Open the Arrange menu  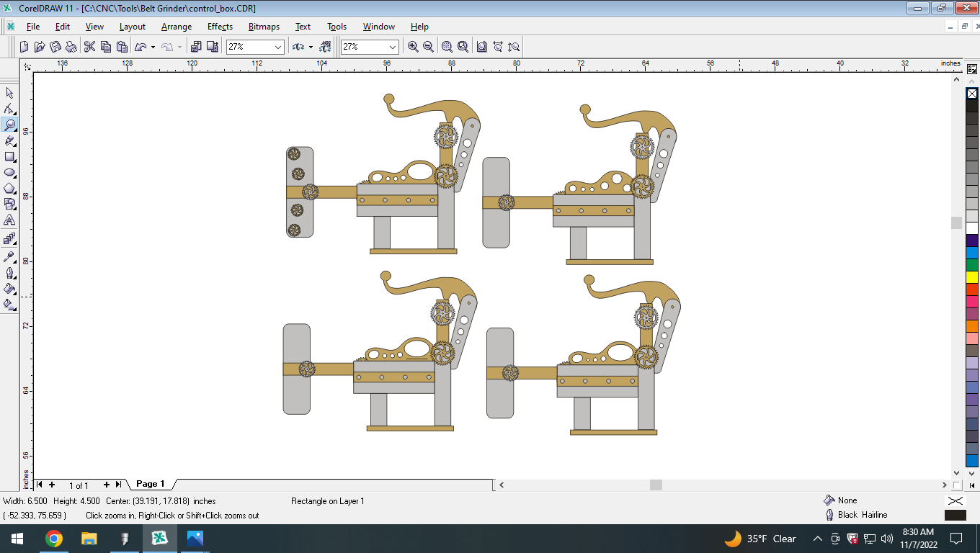(176, 27)
